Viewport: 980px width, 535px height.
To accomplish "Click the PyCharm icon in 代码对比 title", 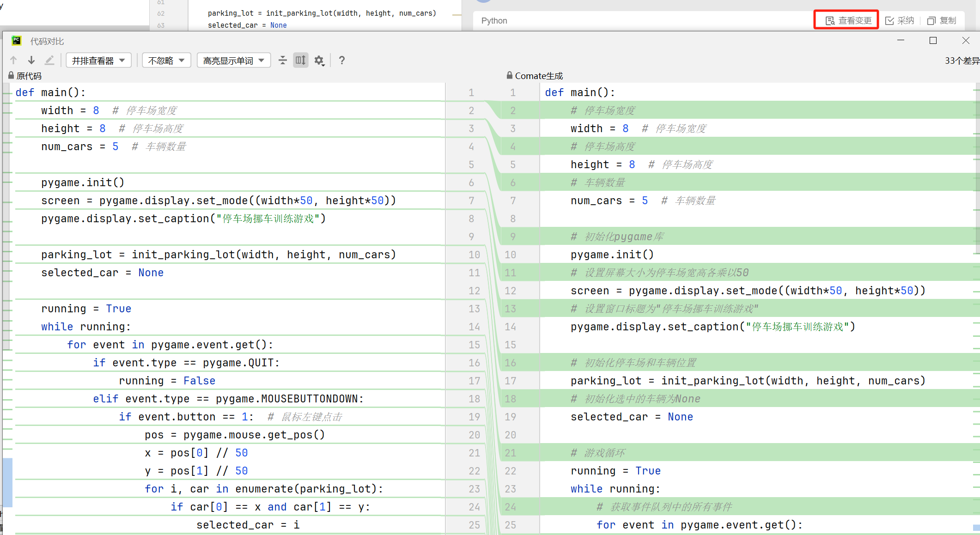I will [x=17, y=41].
